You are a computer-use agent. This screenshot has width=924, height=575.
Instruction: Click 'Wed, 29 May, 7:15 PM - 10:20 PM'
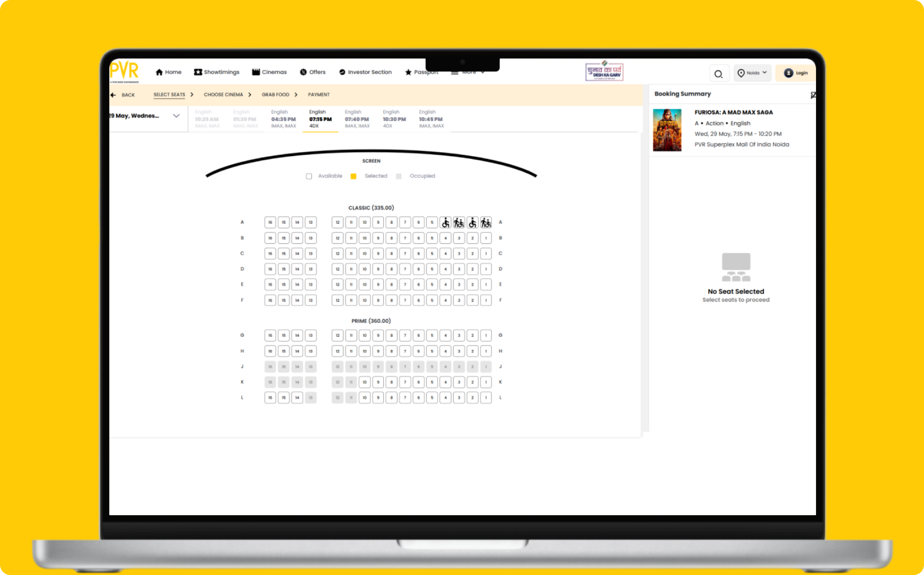coord(738,134)
